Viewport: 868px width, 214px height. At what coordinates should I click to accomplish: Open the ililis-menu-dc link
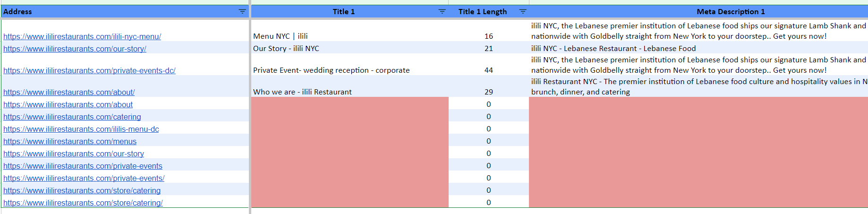tap(81, 129)
